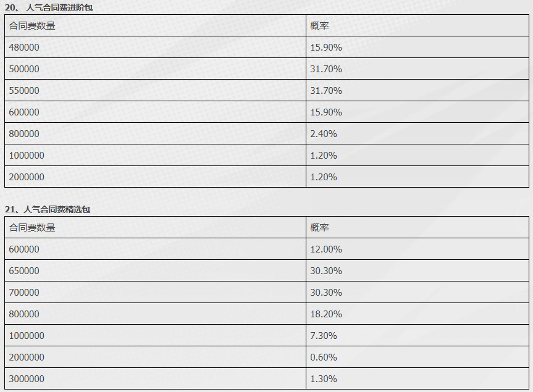Click the 12.00% probability cell

coord(418,249)
